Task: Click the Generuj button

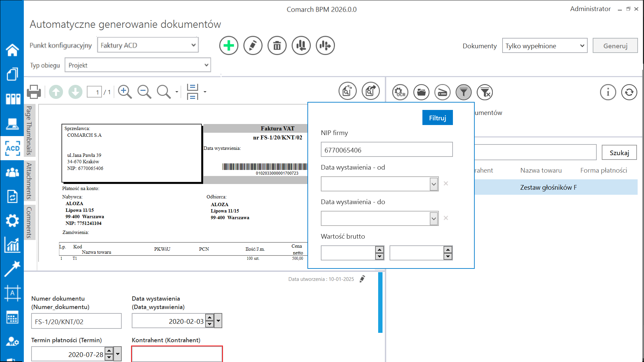Action: pos(615,46)
